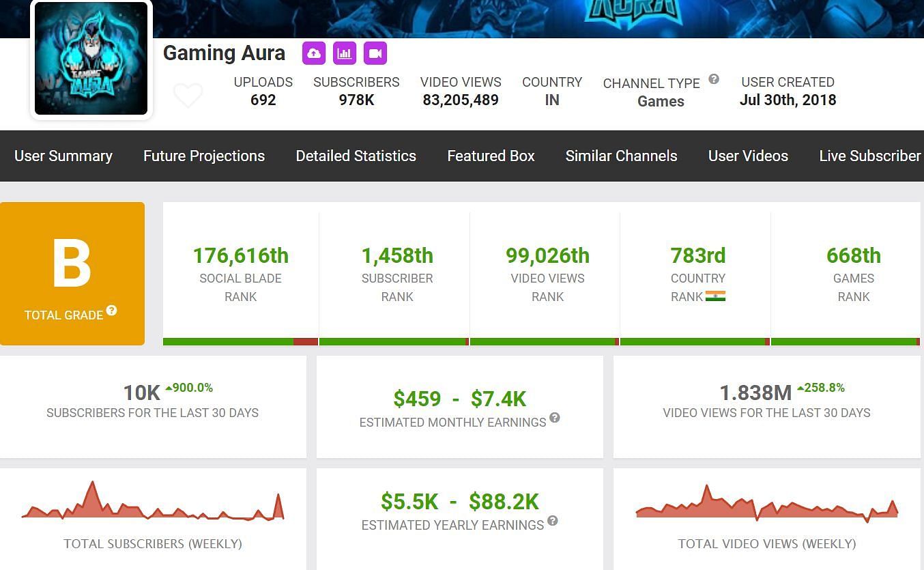The height and width of the screenshot is (570, 924).
Task: Open the User Summary tab
Action: pyautogui.click(x=63, y=156)
